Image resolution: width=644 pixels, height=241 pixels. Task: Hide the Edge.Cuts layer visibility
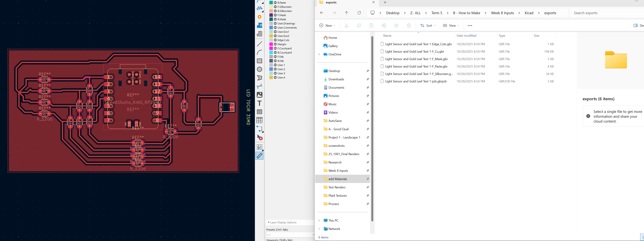click(x=275, y=40)
